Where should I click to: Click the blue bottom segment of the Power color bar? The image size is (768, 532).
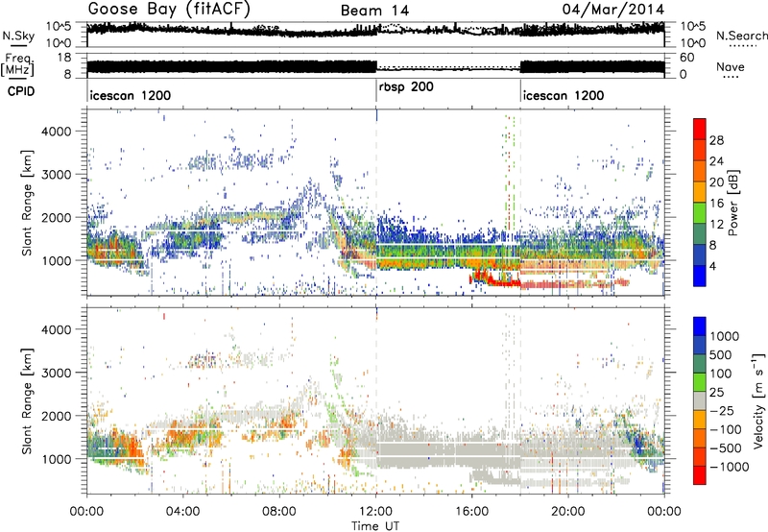700,277
